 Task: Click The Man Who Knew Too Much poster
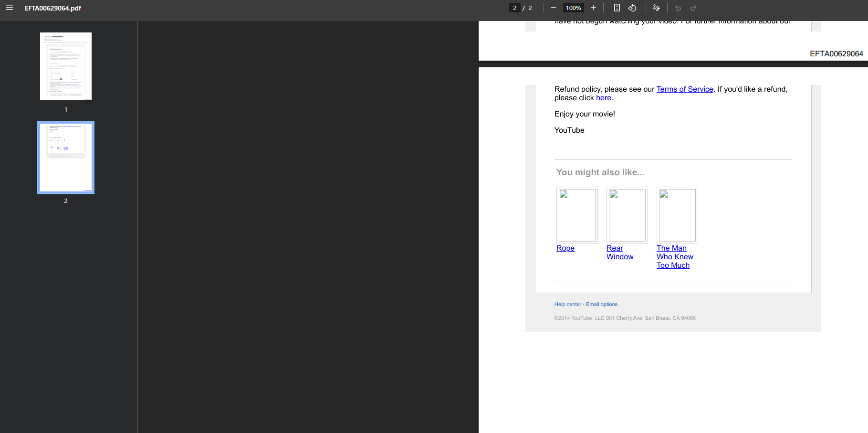[677, 215]
